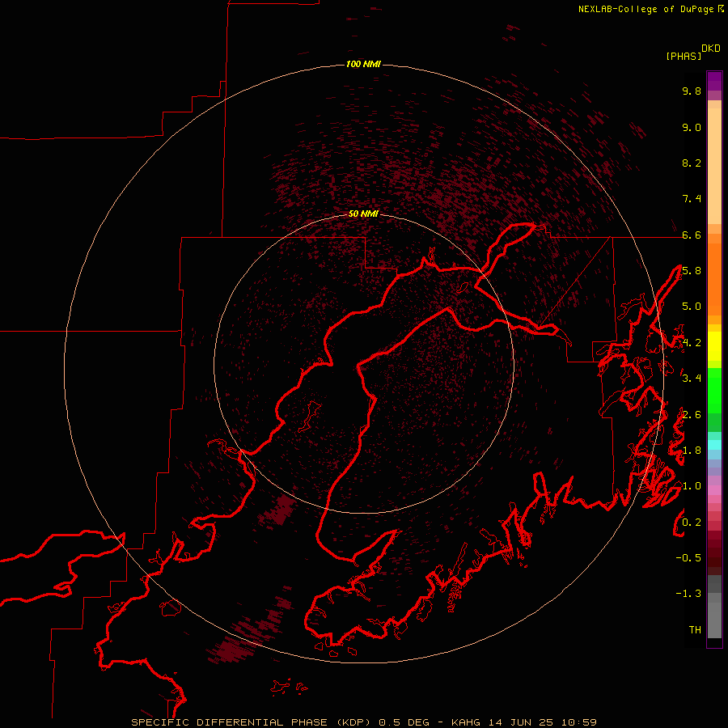Select the 100 NMI range ring label
The height and width of the screenshot is (728, 728).
pos(363,64)
